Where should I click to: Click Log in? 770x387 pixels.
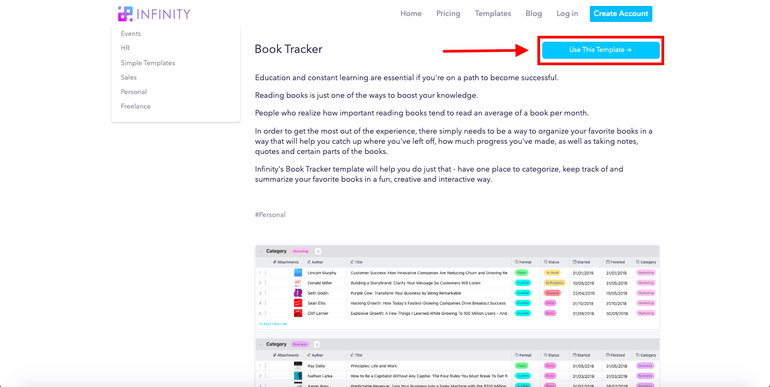(567, 14)
